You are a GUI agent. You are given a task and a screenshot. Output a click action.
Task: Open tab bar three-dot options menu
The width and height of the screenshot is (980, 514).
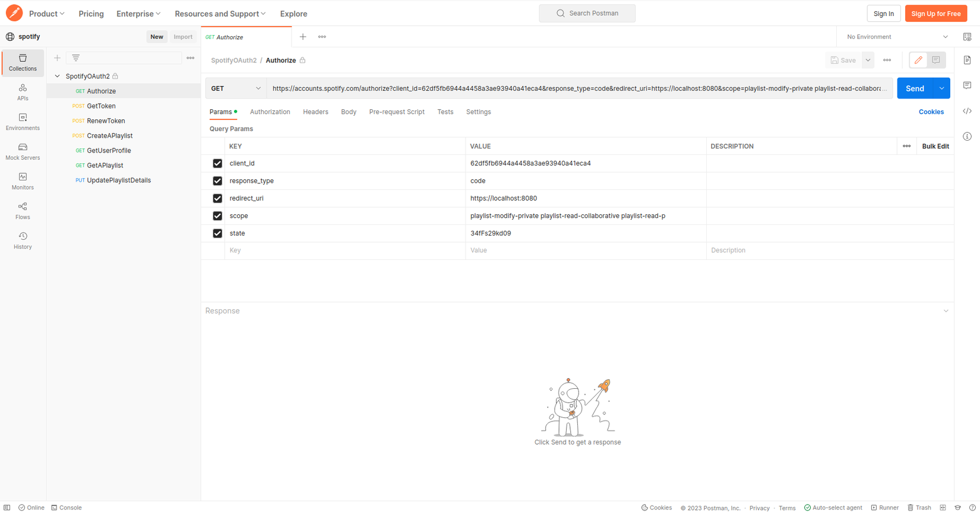[x=322, y=37]
